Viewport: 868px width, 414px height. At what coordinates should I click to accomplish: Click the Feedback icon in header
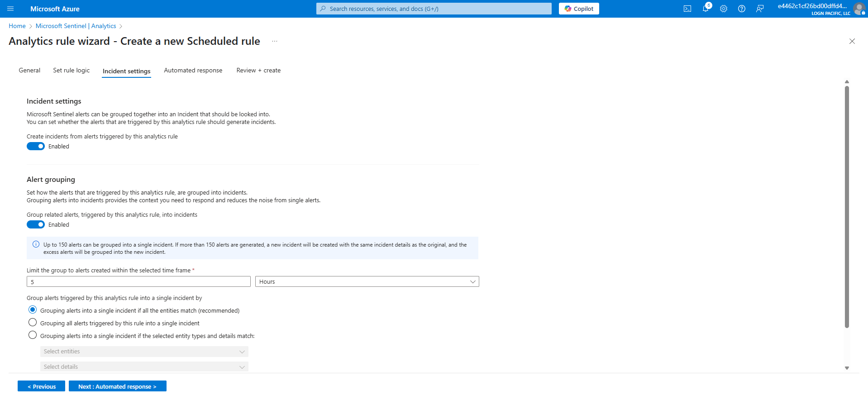[759, 9]
